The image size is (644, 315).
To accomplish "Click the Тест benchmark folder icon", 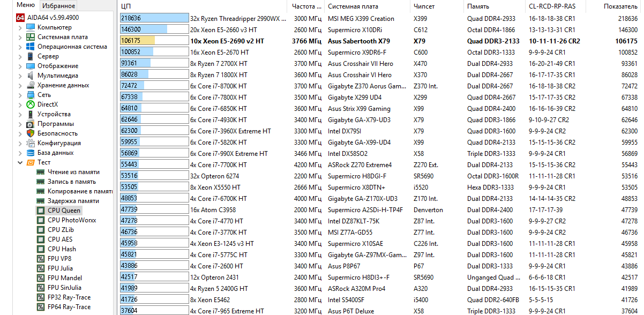I will pyautogui.click(x=31, y=162).
